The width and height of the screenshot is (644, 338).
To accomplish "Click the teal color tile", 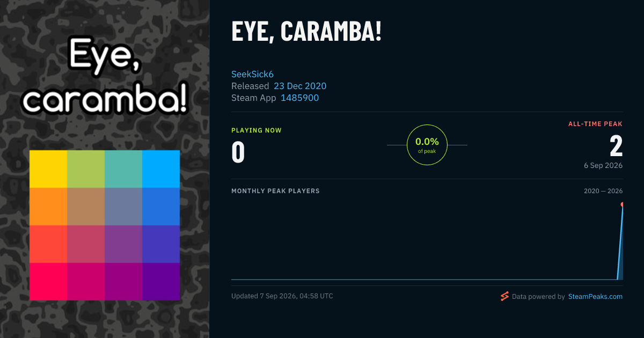I will [123, 169].
